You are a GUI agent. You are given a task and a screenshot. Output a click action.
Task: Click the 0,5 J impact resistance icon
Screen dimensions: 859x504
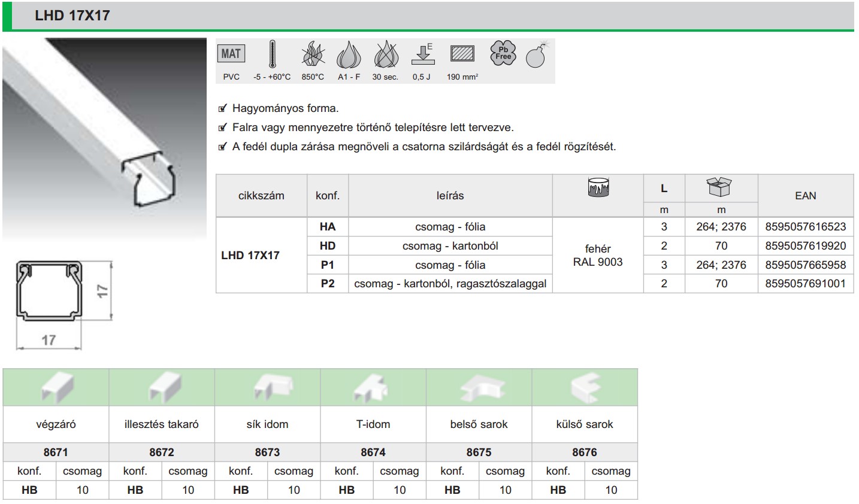[x=422, y=54]
